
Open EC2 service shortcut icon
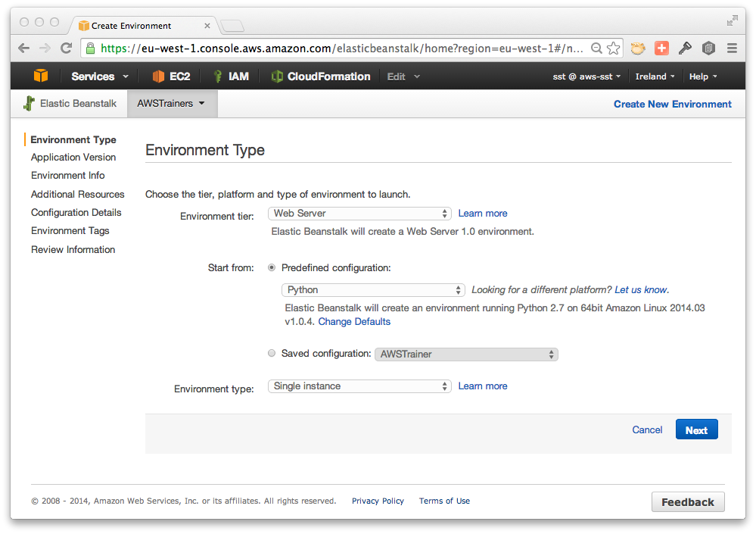tap(158, 77)
